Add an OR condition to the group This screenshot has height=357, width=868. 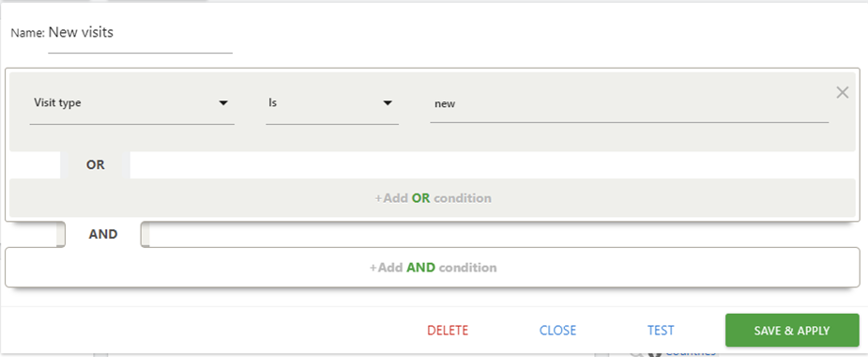click(x=433, y=198)
